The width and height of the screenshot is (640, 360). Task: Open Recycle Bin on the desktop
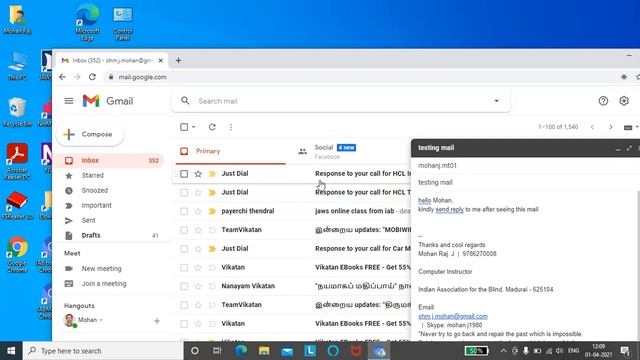point(17,112)
